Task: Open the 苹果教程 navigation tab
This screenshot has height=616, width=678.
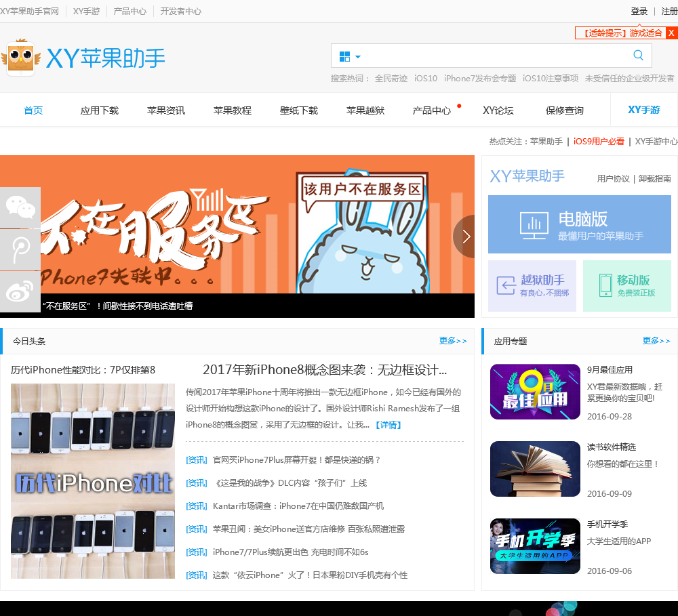Action: coord(232,110)
